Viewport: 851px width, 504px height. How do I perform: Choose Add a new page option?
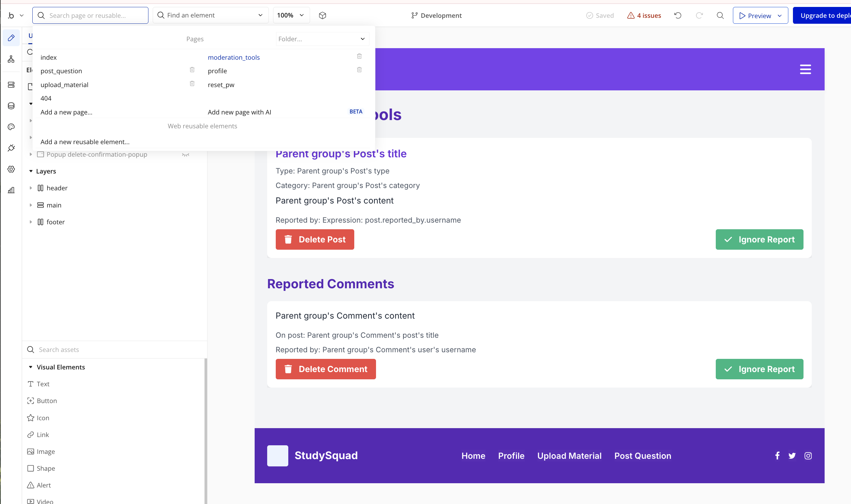tap(67, 112)
